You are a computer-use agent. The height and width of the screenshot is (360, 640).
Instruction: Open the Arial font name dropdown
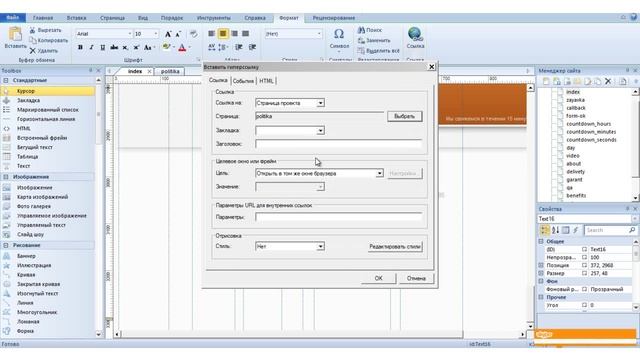click(130, 34)
